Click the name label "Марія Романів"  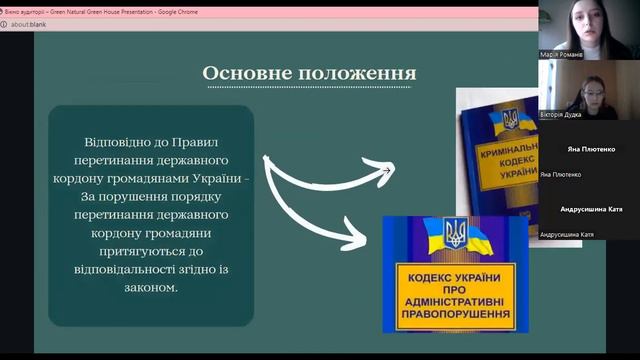(x=561, y=55)
